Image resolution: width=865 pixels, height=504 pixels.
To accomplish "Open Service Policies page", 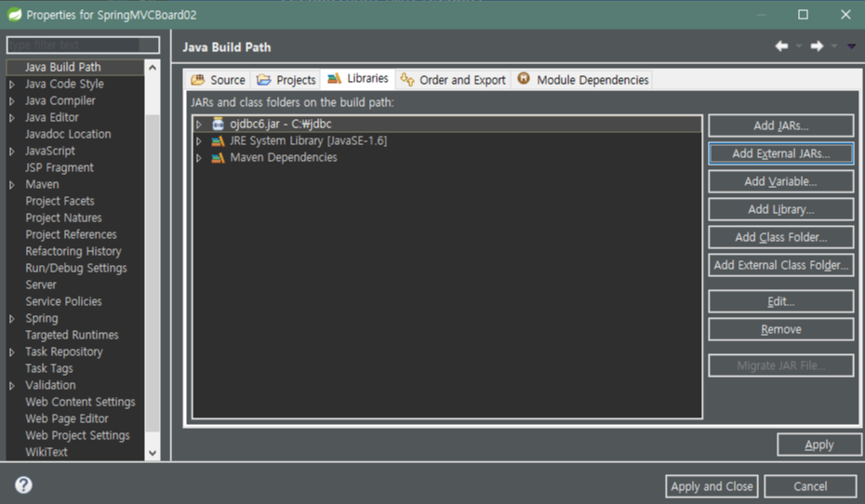I will pyautogui.click(x=63, y=301).
